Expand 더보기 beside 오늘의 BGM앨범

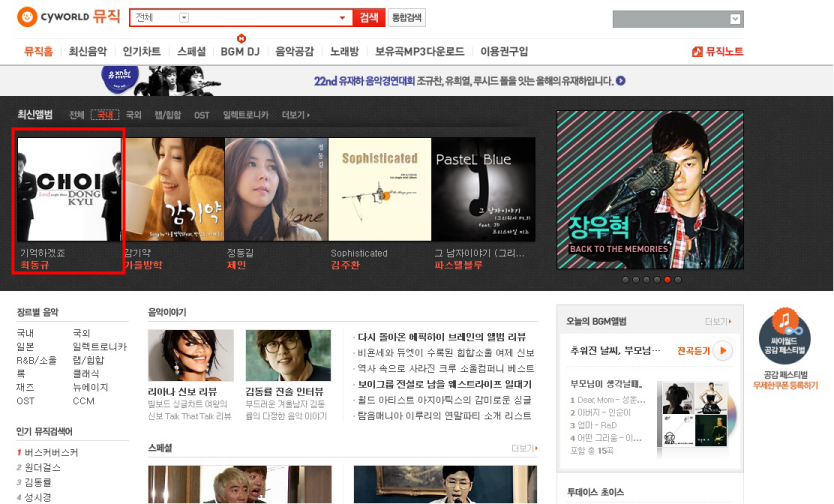tap(718, 322)
